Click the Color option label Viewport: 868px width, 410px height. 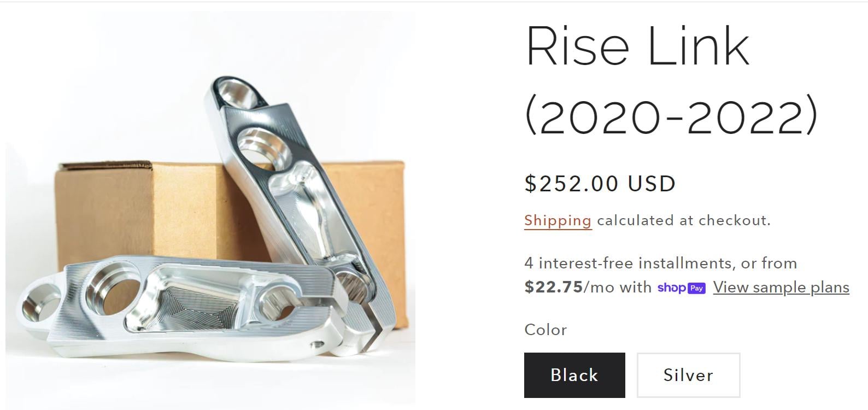546,330
